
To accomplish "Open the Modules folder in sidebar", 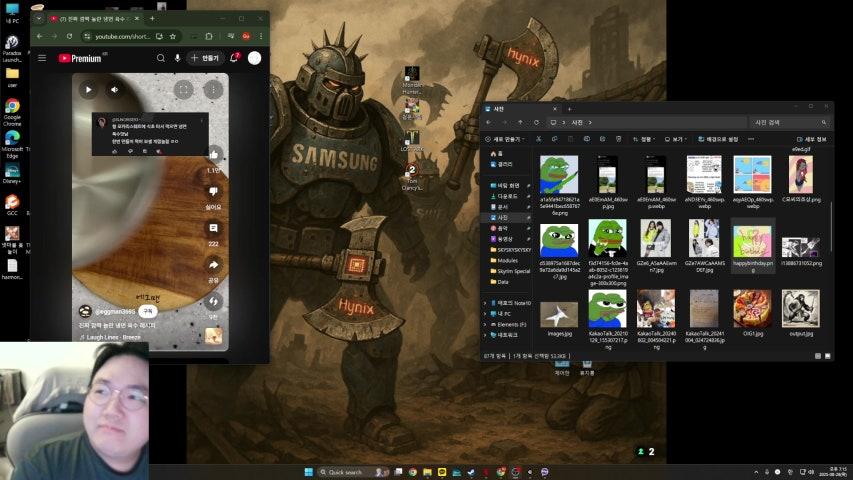I will [504, 261].
